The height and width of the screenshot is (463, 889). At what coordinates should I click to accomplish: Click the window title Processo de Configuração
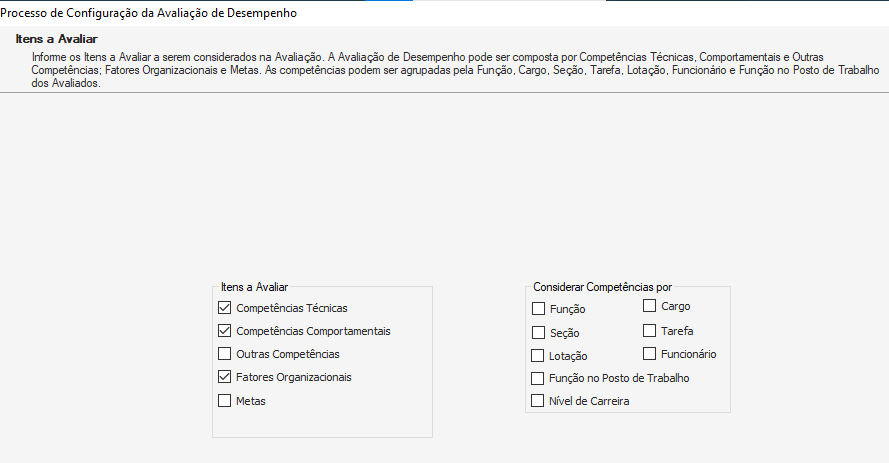coord(149,13)
